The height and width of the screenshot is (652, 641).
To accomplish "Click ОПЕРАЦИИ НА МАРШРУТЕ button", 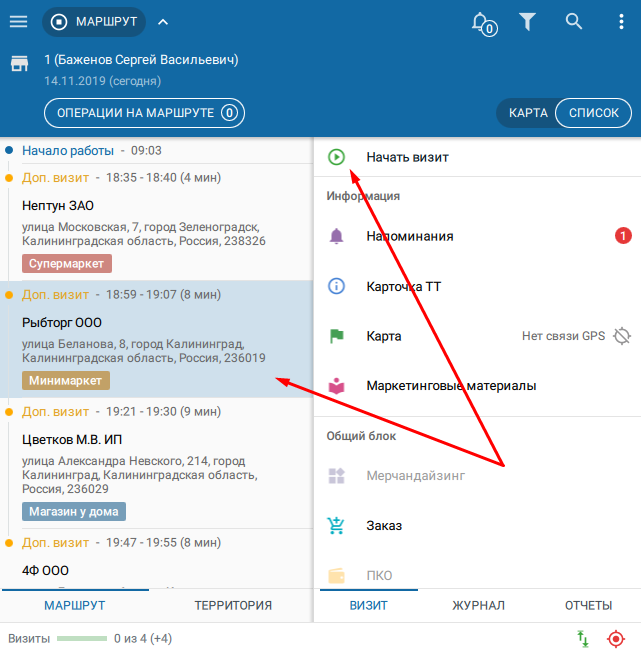I will pyautogui.click(x=144, y=113).
